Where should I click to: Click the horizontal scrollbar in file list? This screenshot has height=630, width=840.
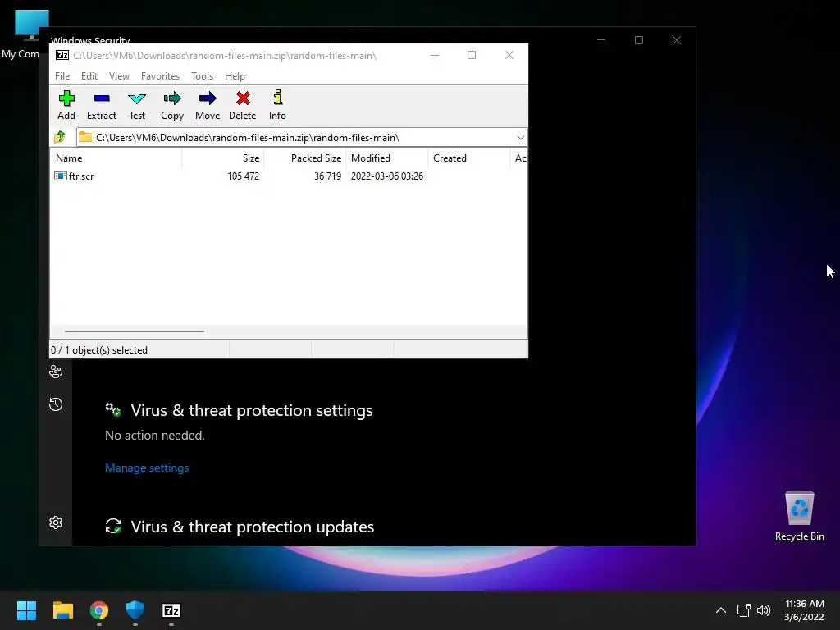coord(134,331)
